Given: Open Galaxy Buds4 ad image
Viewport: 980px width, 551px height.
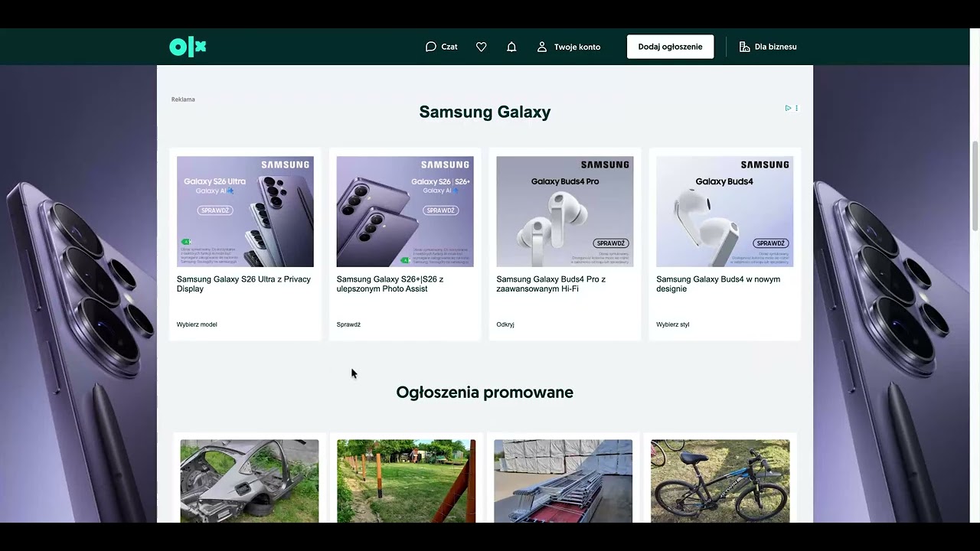Looking at the screenshot, I should (x=724, y=211).
